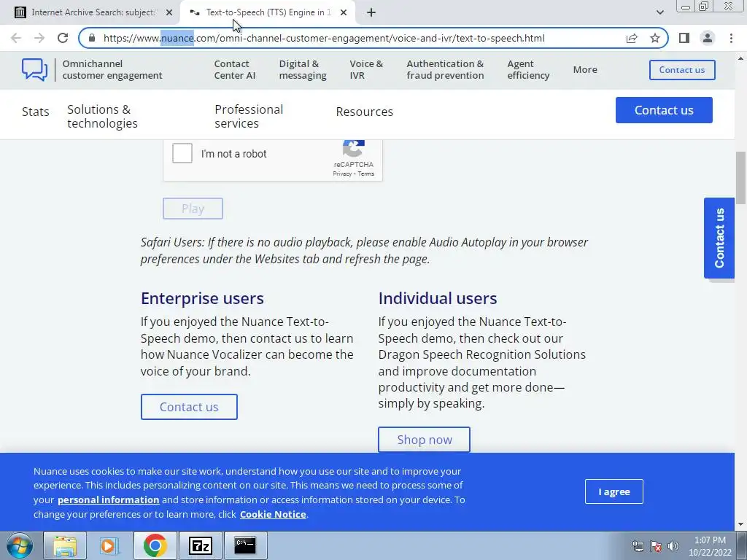The image size is (747, 560).
Task: Click the browser back arrow
Action: point(16,38)
